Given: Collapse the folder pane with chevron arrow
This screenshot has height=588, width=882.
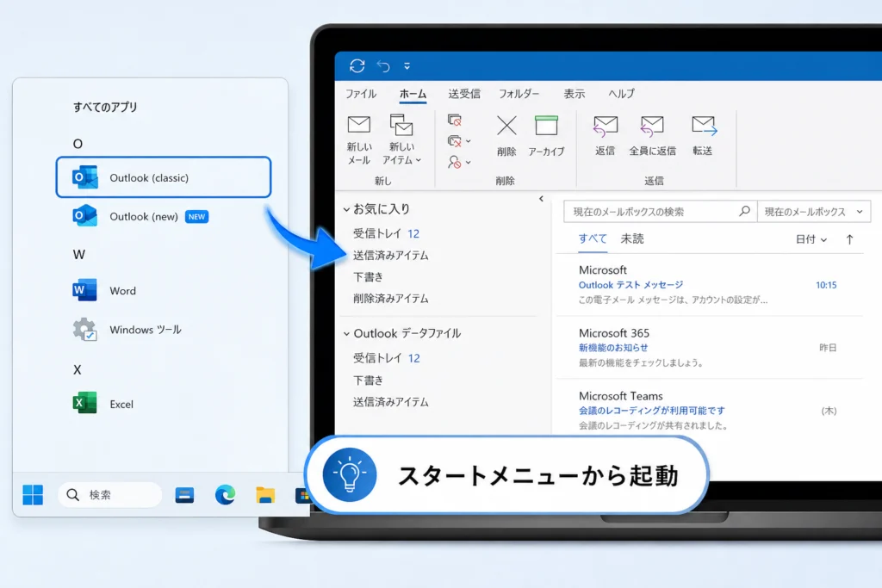Looking at the screenshot, I should coord(541,198).
